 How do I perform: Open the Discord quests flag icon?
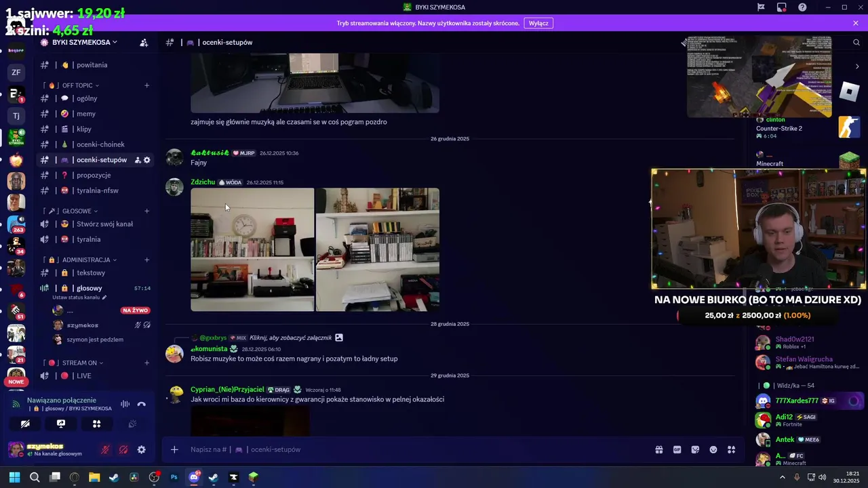pos(761,7)
